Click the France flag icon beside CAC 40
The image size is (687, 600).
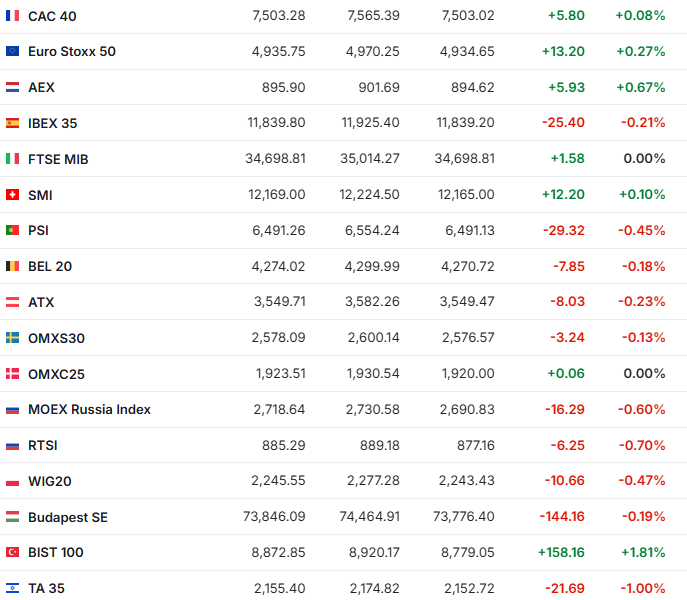coord(12,16)
